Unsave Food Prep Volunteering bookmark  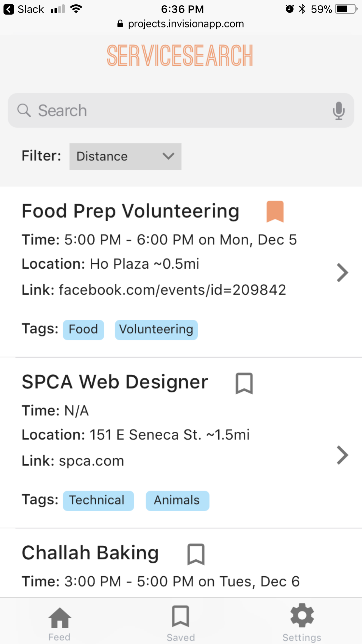pos(275,211)
